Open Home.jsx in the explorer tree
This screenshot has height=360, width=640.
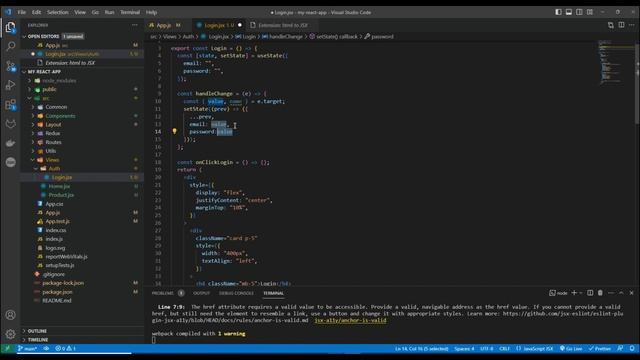coord(59,186)
